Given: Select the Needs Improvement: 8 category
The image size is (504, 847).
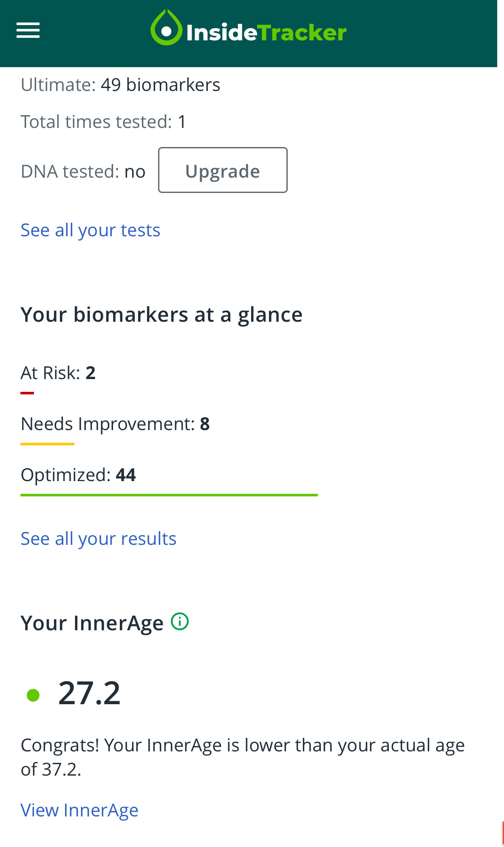Looking at the screenshot, I should click(115, 424).
